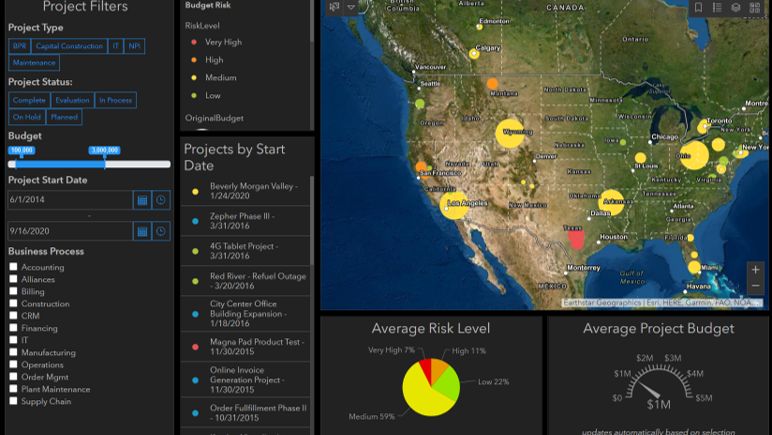Open the map legend list icon

click(717, 7)
